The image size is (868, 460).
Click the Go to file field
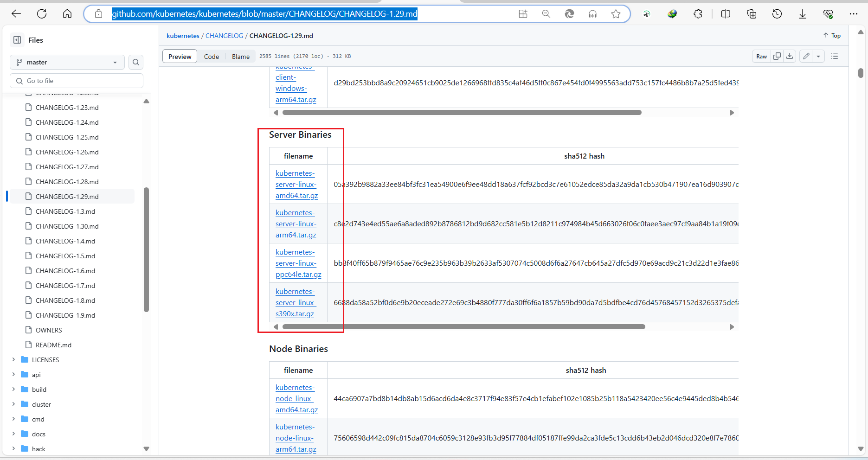77,81
